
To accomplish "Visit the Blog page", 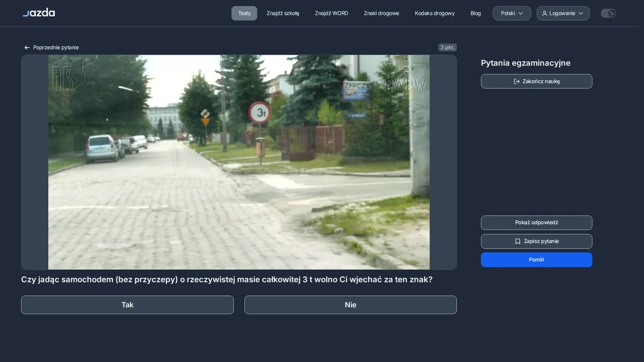I will (475, 13).
